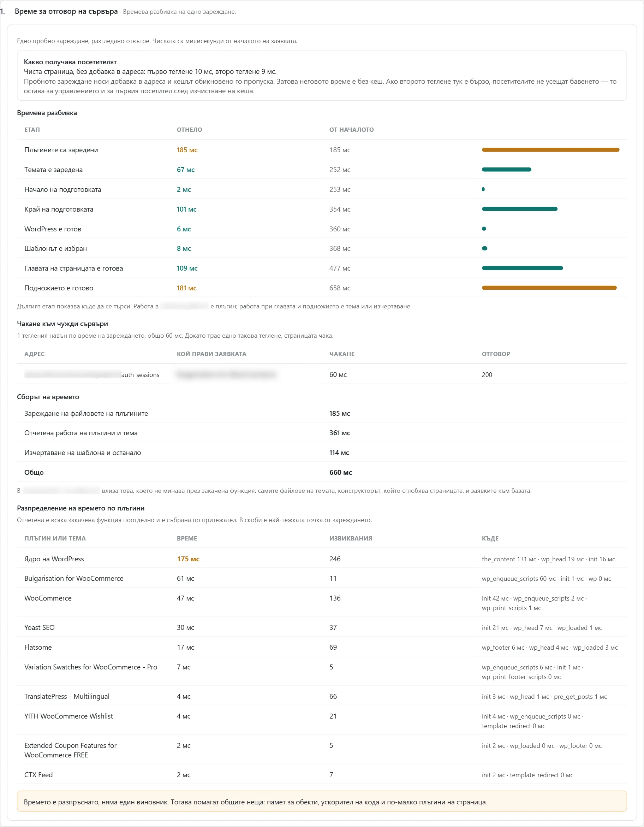The height and width of the screenshot is (827, 644).
Task: Click the Общо 660 мс total row
Action: (x=322, y=472)
